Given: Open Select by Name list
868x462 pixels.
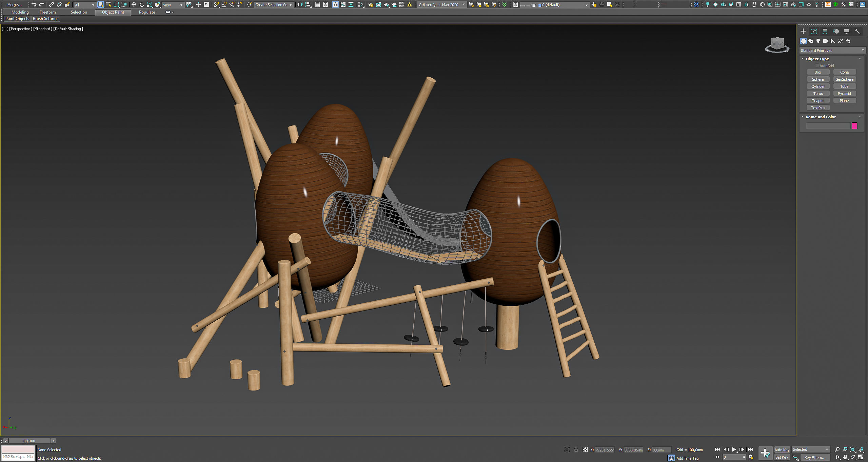Looking at the screenshot, I should pos(108,4).
